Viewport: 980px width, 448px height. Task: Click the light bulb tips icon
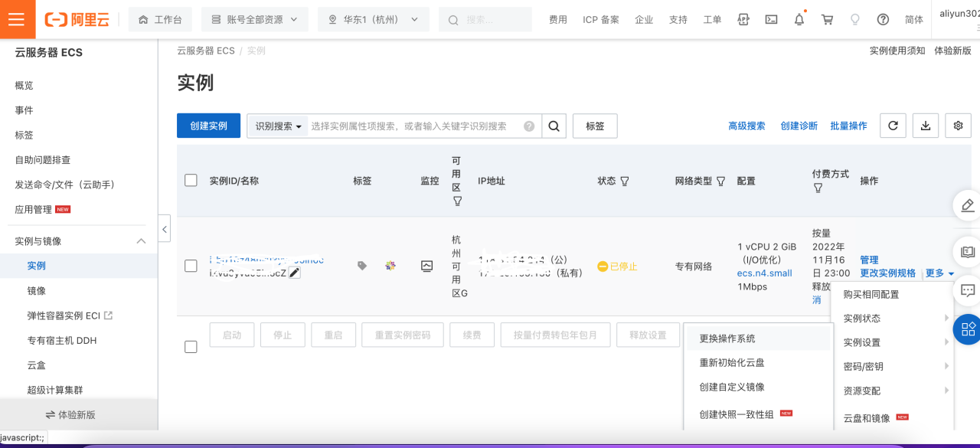point(855,19)
